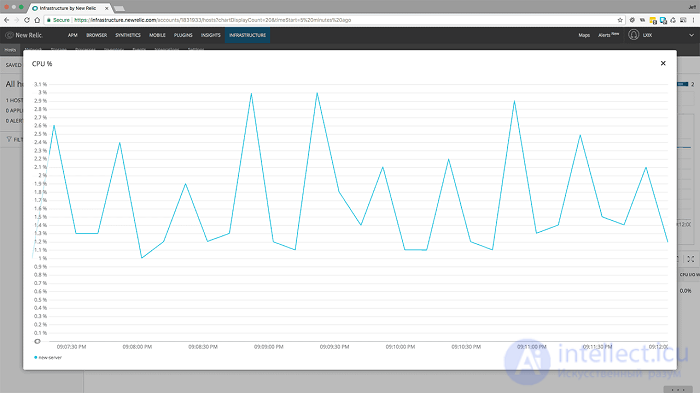The height and width of the screenshot is (393, 700).
Task: Open the MOBILE section
Action: point(157,35)
